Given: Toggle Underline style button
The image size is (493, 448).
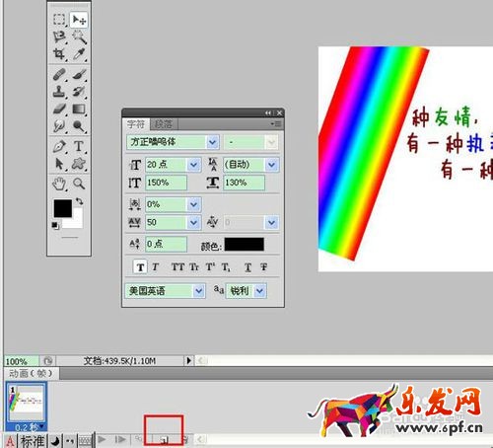Looking at the screenshot, I should tap(248, 267).
